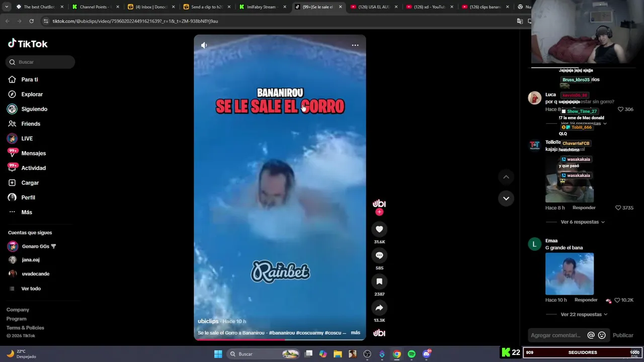Like the comment with 3735 likes
The height and width of the screenshot is (362, 644).
[x=618, y=208]
